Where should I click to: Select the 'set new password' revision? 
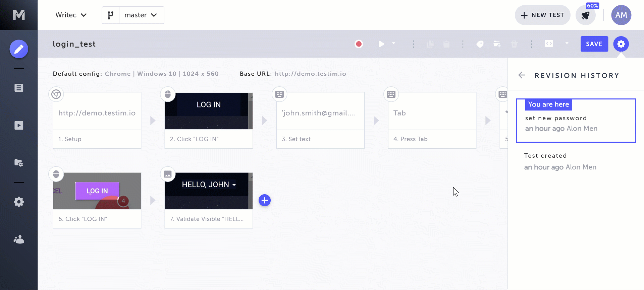576,121
